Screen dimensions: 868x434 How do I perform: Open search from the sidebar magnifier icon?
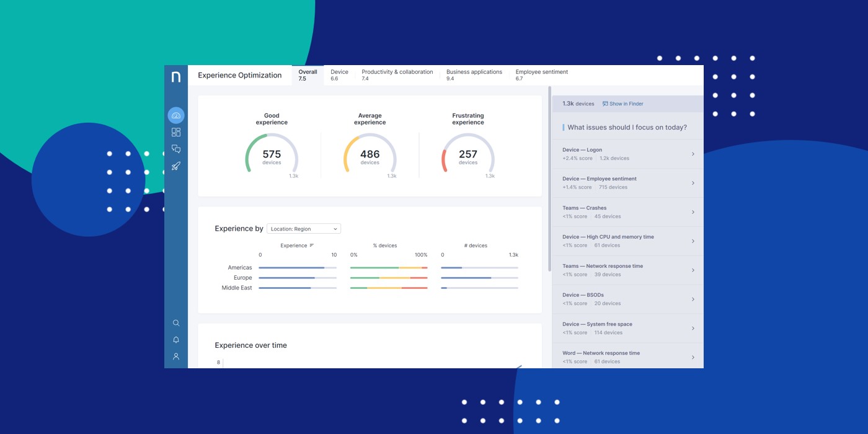tap(176, 323)
